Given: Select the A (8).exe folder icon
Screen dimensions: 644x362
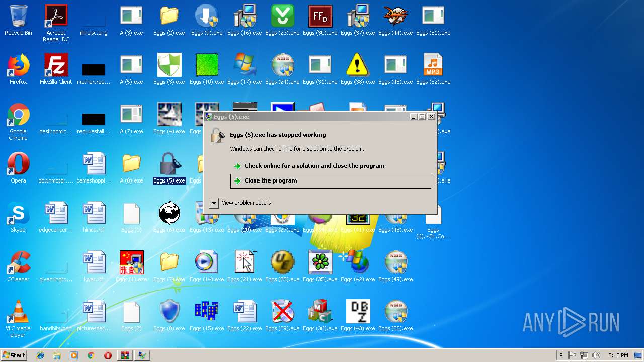Looking at the screenshot, I should click(131, 164).
